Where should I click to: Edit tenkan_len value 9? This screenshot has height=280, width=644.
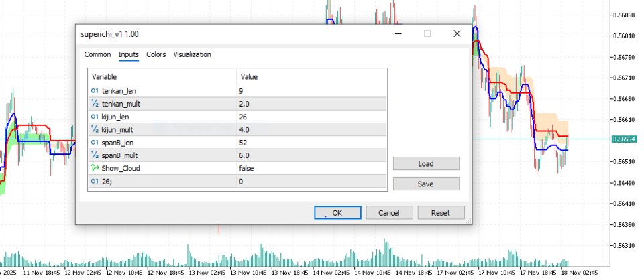tap(312, 91)
